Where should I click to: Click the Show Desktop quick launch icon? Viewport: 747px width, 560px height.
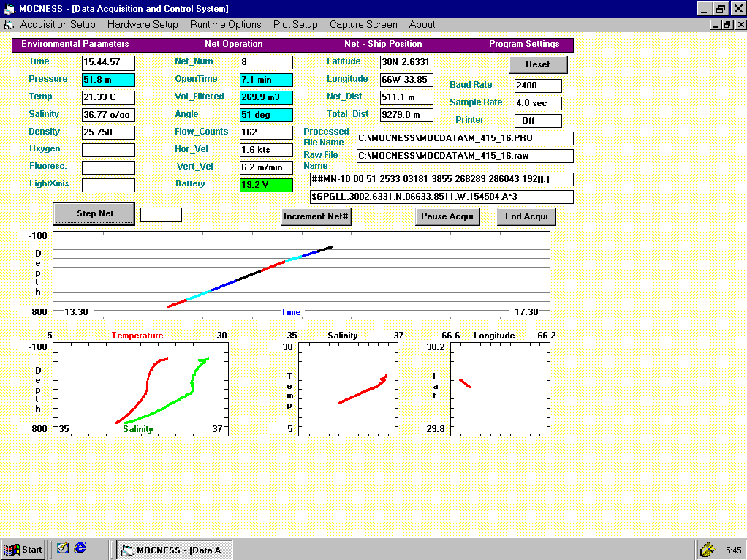pos(63,548)
